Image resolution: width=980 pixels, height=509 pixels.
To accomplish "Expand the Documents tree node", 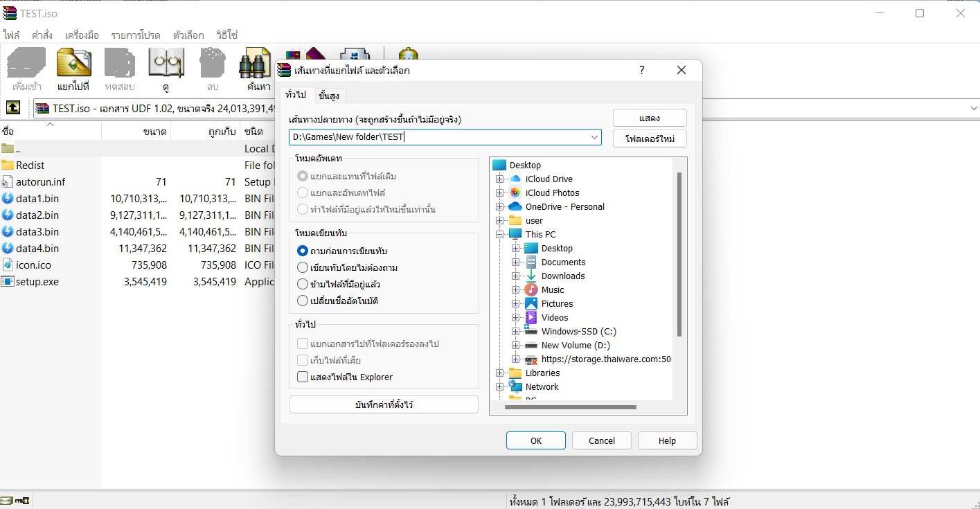I will pyautogui.click(x=515, y=262).
